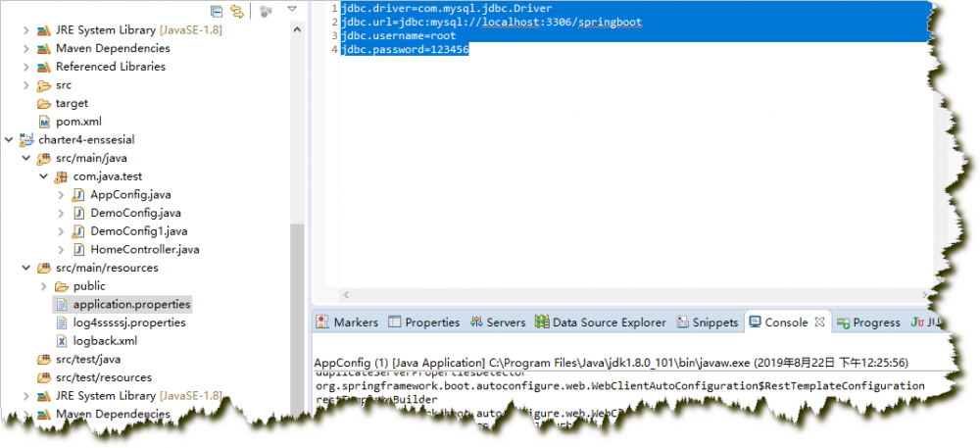This screenshot has height=448, width=980.
Task: Click the src/main/java source folder icon
Action: pos(44,158)
